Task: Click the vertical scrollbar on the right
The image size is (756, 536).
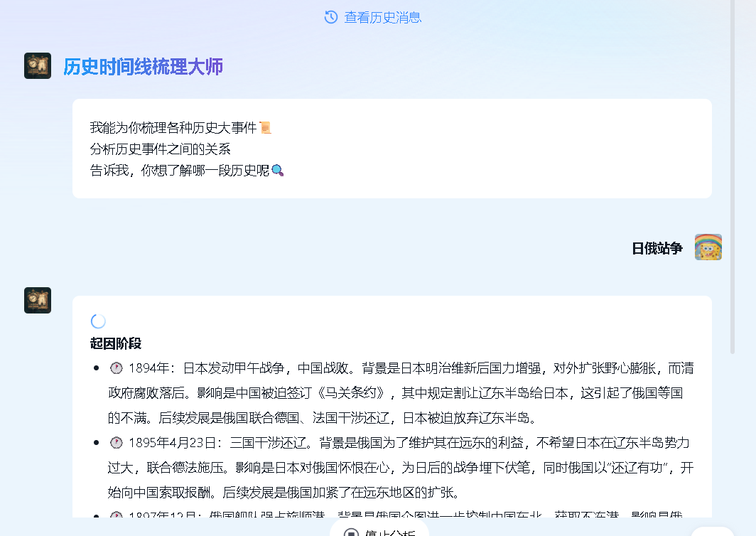Action: point(733,178)
